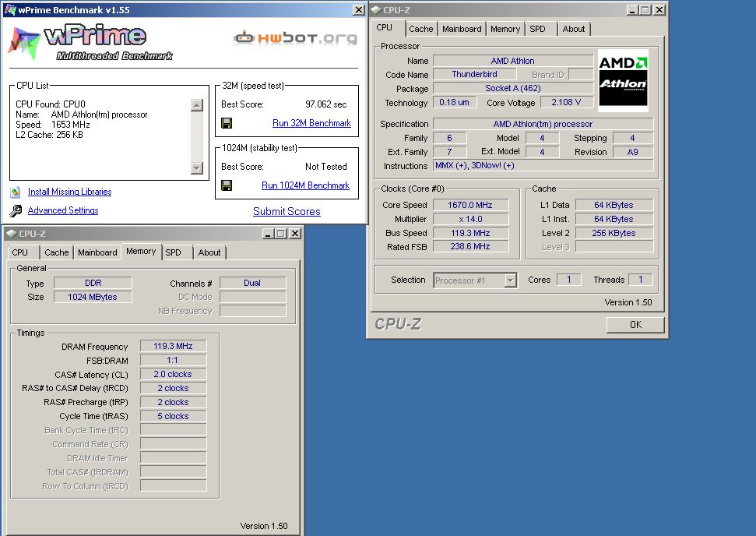The height and width of the screenshot is (536, 756).
Task: Click OK button in CPU-Z window
Action: 635,325
